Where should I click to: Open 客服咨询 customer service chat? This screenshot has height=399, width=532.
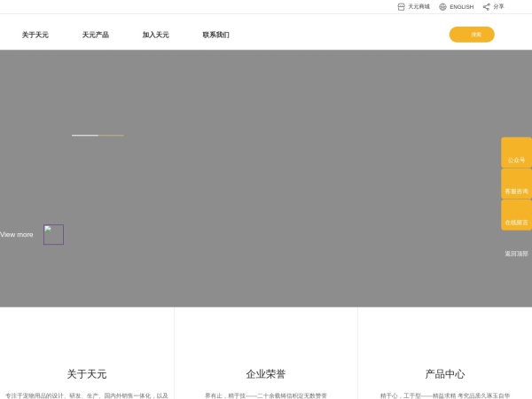tap(516, 184)
